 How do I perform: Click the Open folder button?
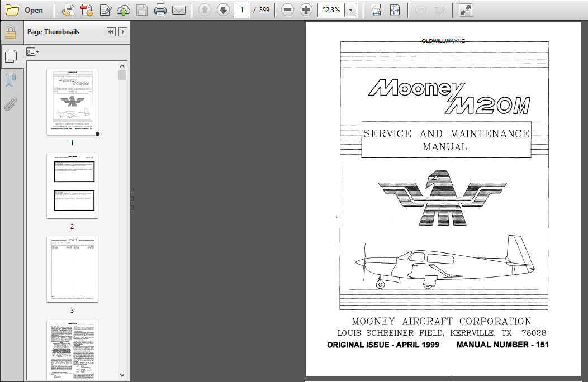[25, 10]
